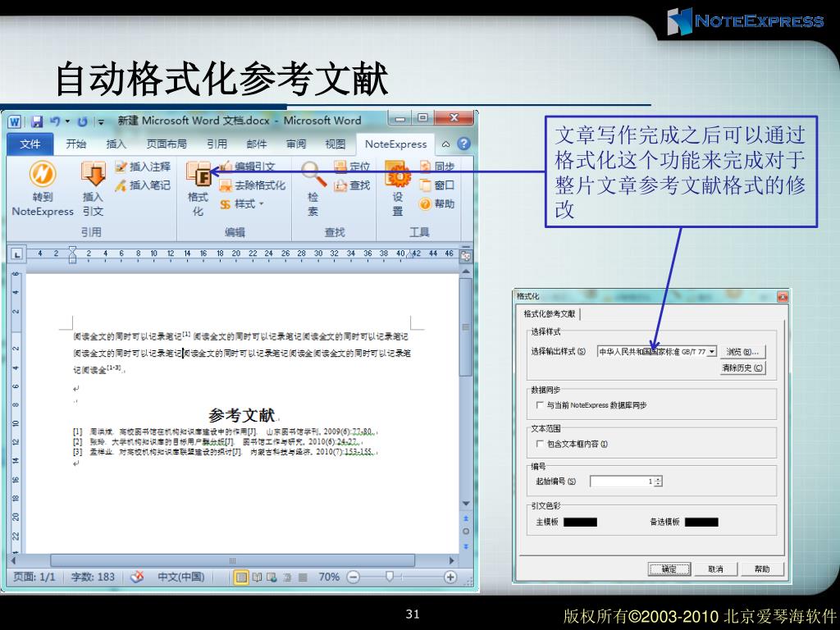Click 帮助 in 工具 group
This screenshot has width=840, height=630.
point(437,204)
